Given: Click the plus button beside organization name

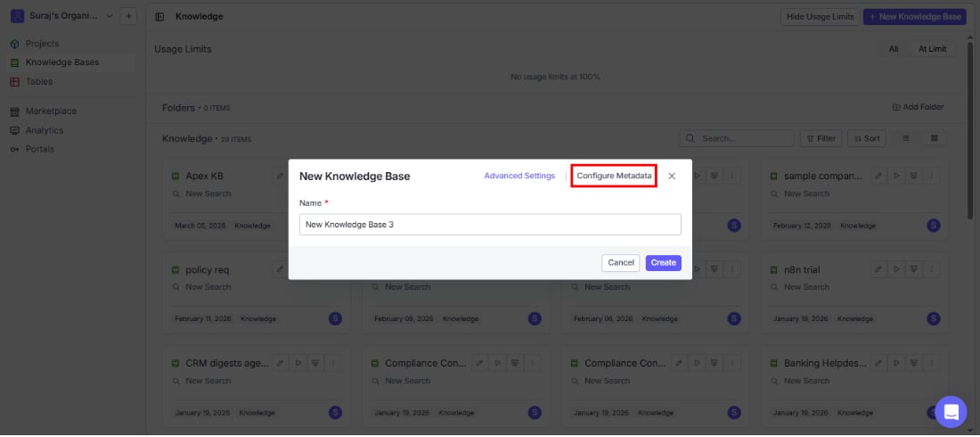Looking at the screenshot, I should click(x=128, y=16).
